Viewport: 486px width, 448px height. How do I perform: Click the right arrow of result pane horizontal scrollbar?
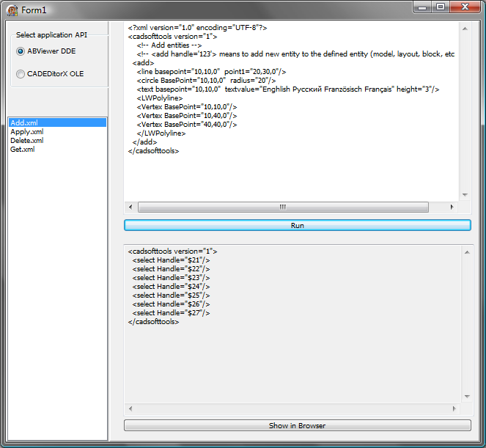tap(454, 408)
